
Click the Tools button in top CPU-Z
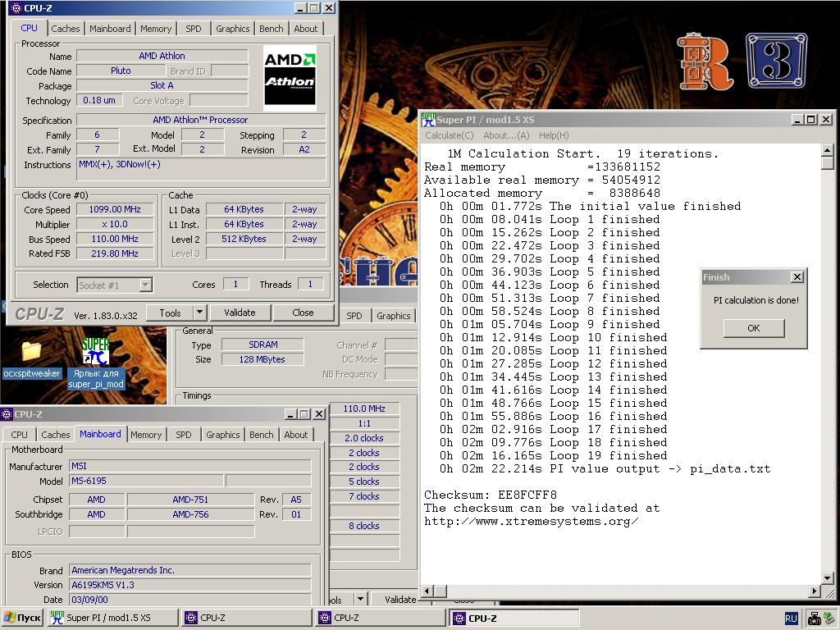pos(170,313)
